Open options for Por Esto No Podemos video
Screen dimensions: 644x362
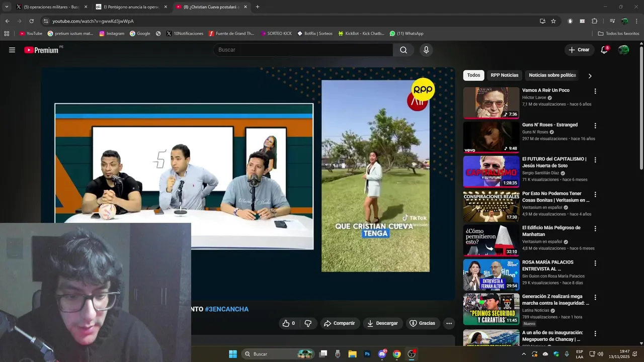pyautogui.click(x=595, y=195)
